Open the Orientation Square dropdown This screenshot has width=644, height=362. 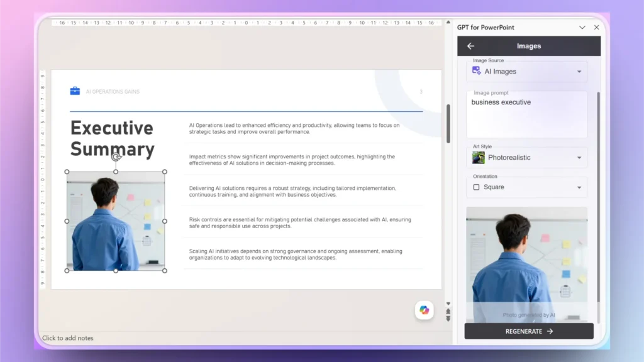pyautogui.click(x=526, y=187)
